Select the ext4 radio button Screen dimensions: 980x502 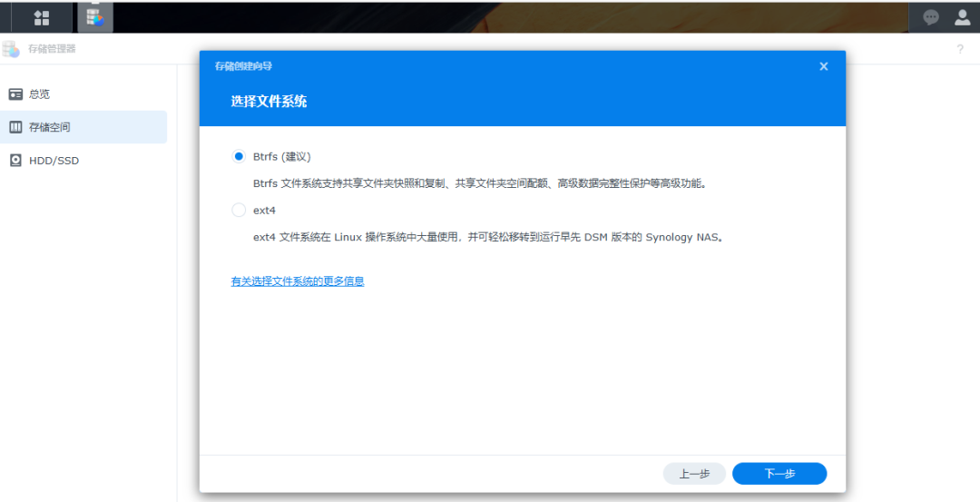[x=239, y=210]
